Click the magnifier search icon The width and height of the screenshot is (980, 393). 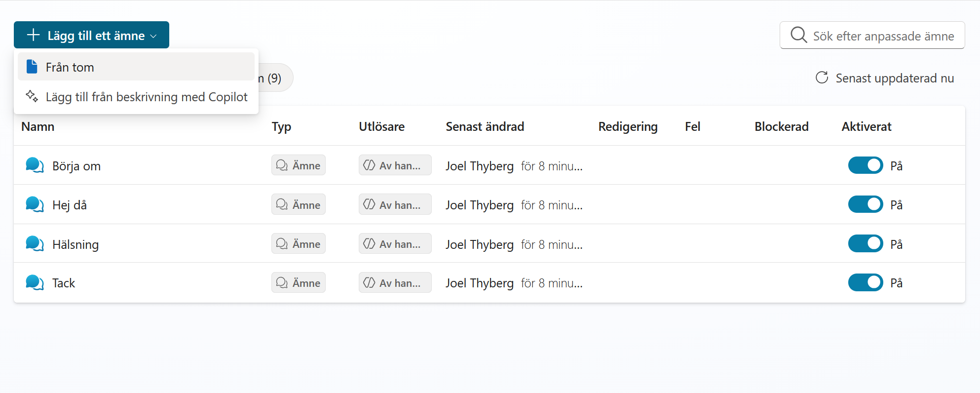(x=798, y=35)
